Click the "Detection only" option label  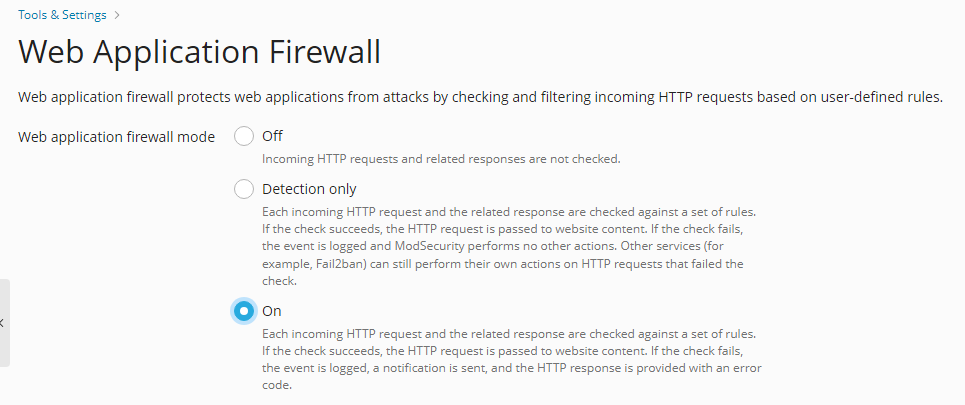[309, 188]
